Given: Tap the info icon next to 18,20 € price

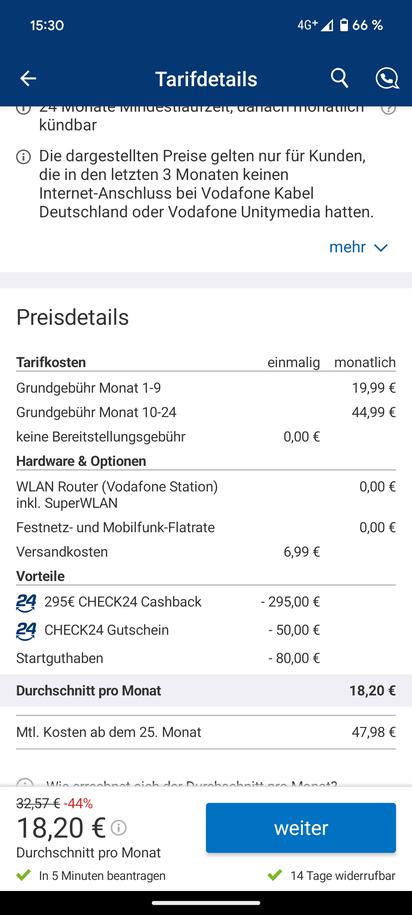Looking at the screenshot, I should point(118,827).
